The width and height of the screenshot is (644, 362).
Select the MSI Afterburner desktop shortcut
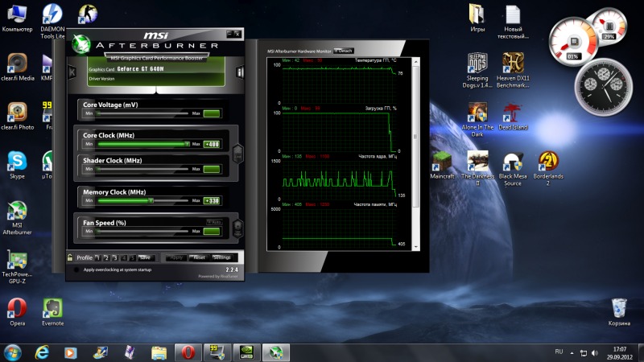point(17,218)
